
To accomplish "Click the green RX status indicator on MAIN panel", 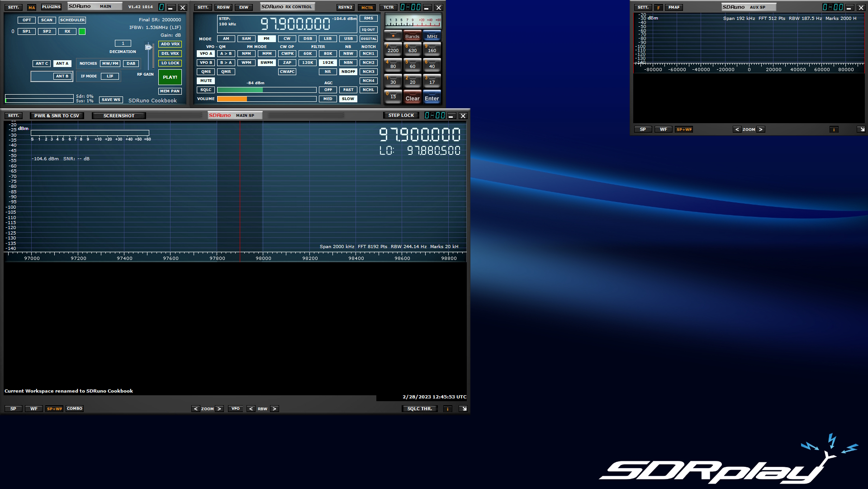I will point(81,31).
